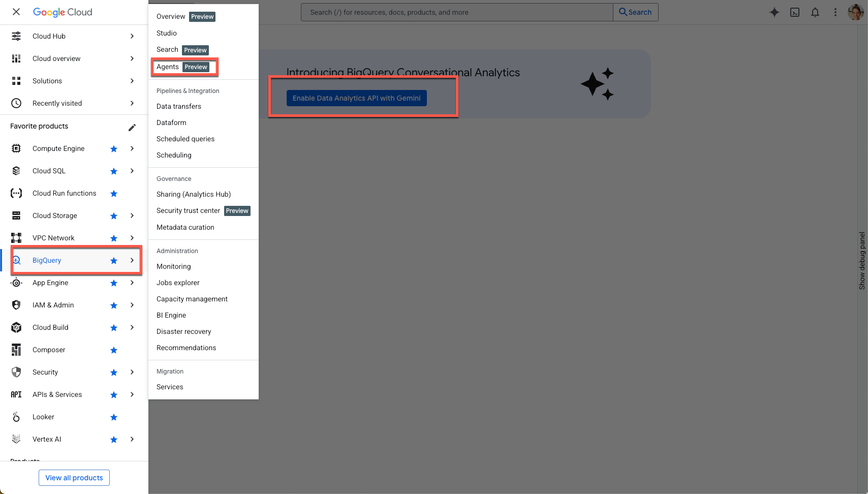
Task: Select Agents Preview in BigQuery submenu
Action: (x=182, y=67)
